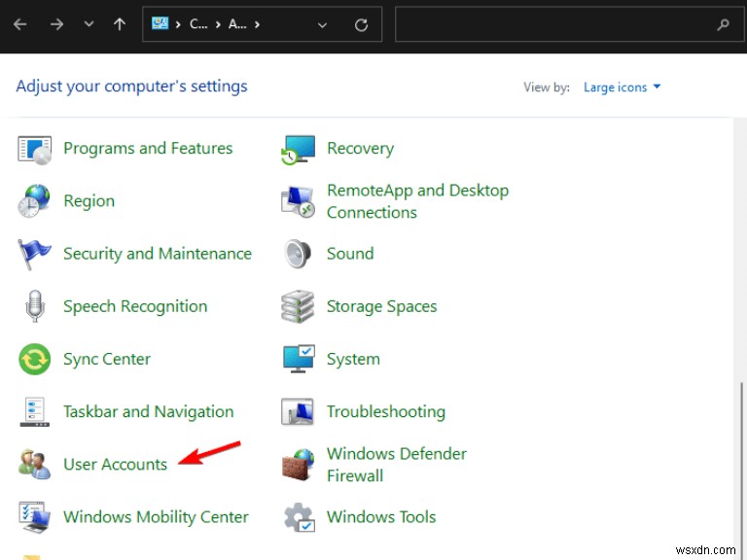Expand the chevron after the A... breadcrumb
Image resolution: width=747 pixels, height=560 pixels.
coord(257,24)
